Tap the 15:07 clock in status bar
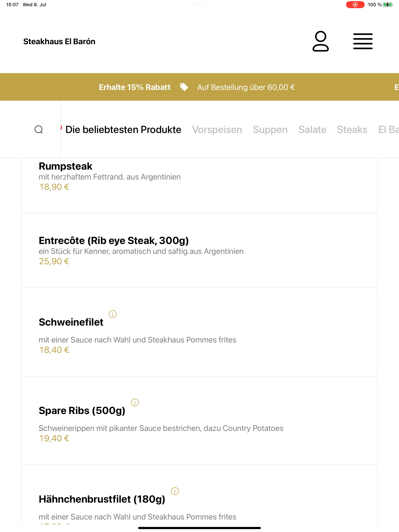Image resolution: width=399 pixels, height=532 pixels. pyautogui.click(x=12, y=4)
